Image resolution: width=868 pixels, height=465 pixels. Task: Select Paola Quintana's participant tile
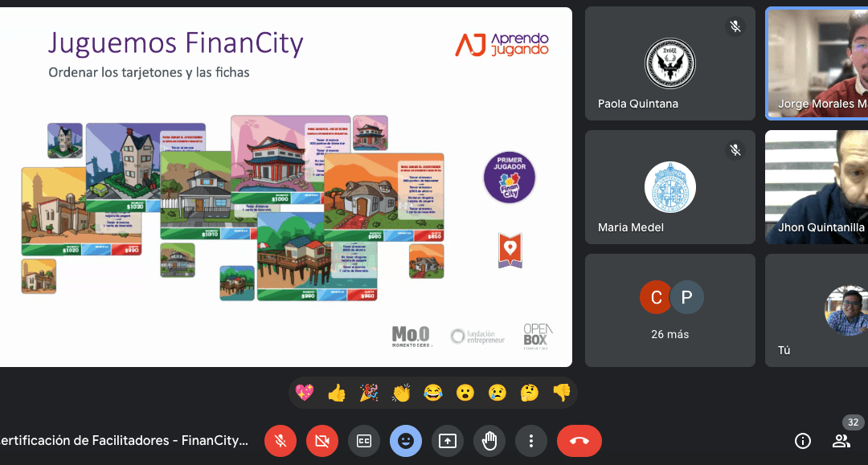[669, 63]
